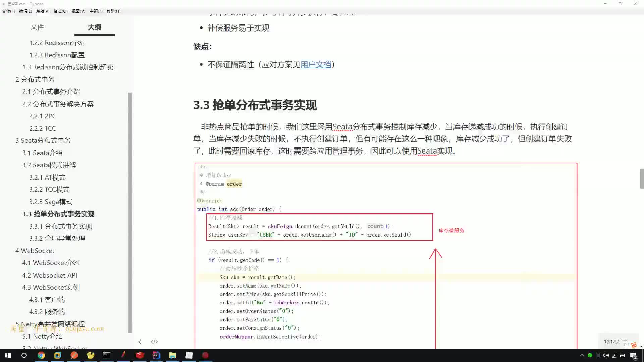
Task: Toggle source code mode icon
Action: point(154,342)
